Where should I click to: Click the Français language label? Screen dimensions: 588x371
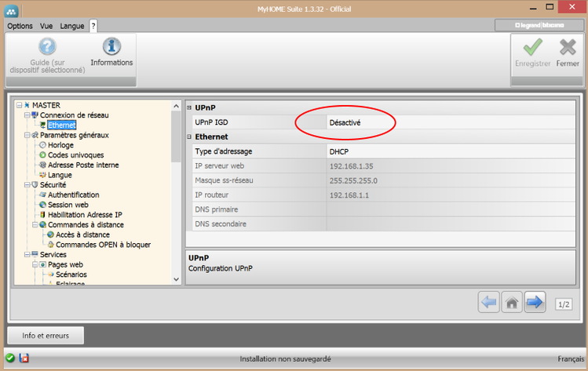(x=571, y=359)
